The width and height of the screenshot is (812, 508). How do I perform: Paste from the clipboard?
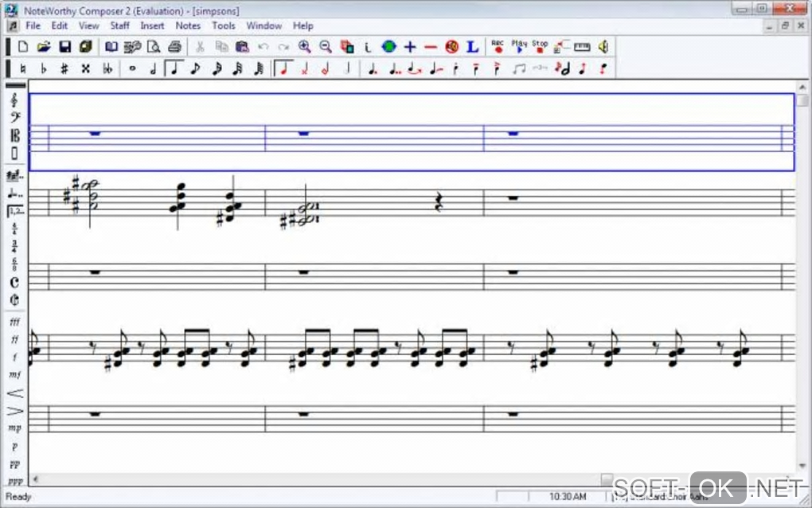pyautogui.click(x=242, y=47)
